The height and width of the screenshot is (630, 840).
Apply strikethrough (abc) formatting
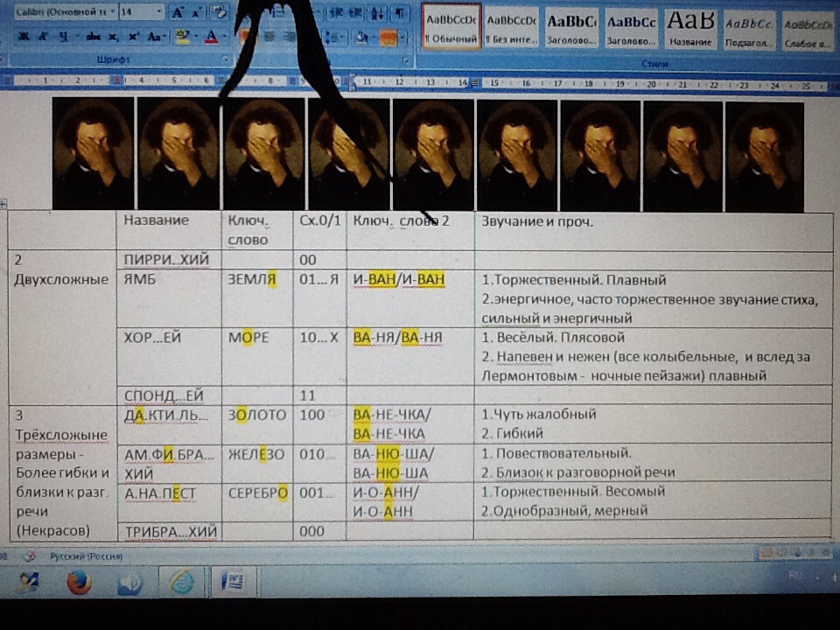point(94,37)
